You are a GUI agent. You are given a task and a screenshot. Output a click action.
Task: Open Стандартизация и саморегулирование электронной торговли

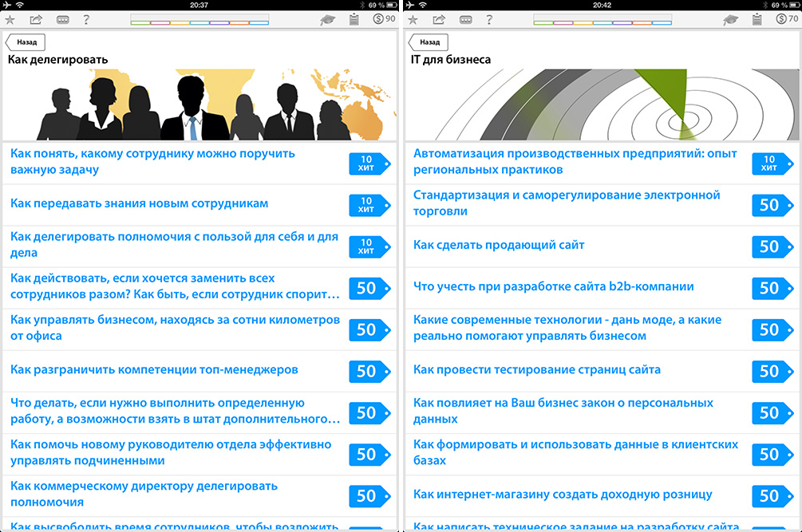tap(602, 205)
